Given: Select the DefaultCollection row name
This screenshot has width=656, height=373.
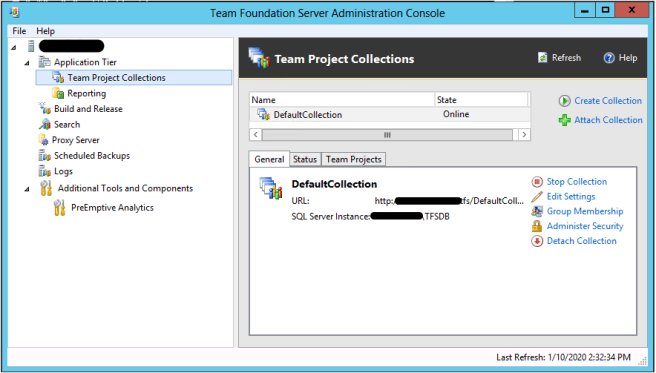Looking at the screenshot, I should click(308, 115).
